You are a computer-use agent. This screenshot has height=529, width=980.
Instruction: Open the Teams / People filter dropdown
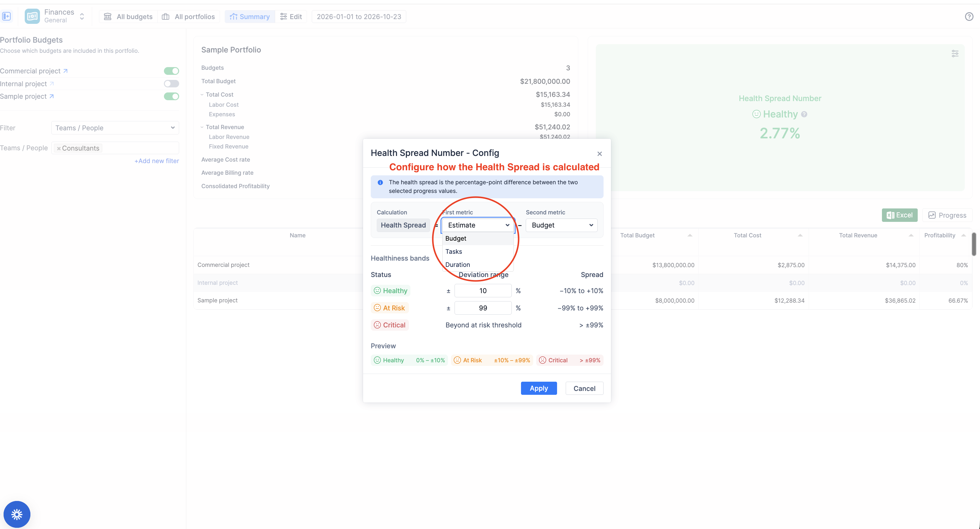115,128
